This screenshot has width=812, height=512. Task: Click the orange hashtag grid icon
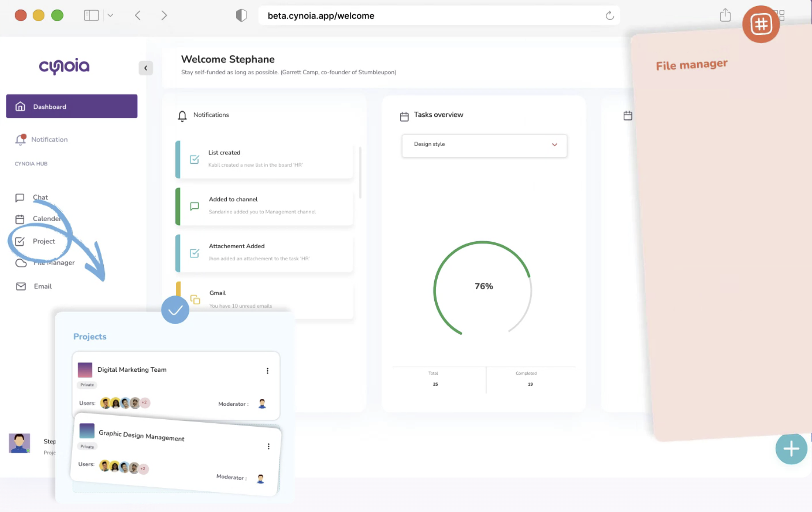click(x=761, y=24)
